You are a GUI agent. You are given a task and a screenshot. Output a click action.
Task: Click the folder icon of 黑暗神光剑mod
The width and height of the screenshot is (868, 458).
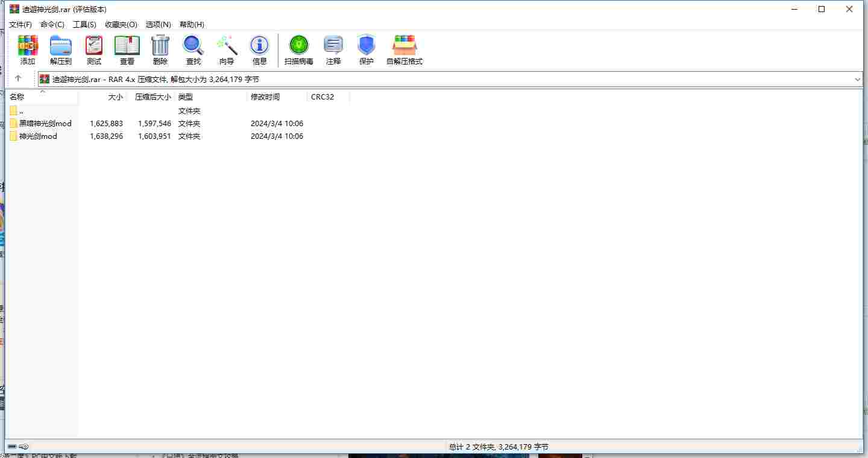[14, 123]
